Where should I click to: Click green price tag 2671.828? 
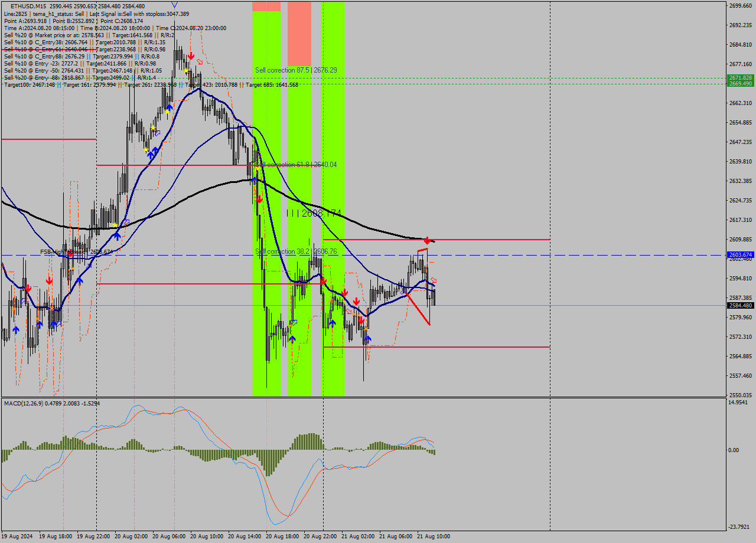click(740, 78)
